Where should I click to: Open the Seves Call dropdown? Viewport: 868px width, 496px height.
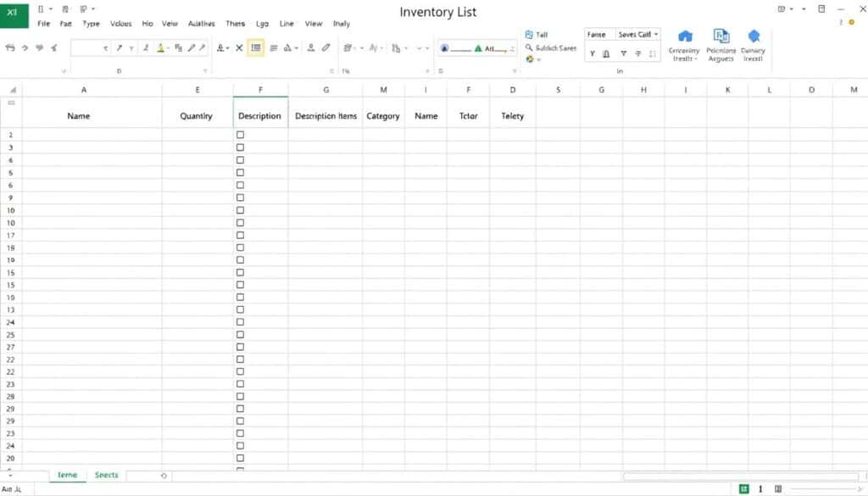[656, 34]
